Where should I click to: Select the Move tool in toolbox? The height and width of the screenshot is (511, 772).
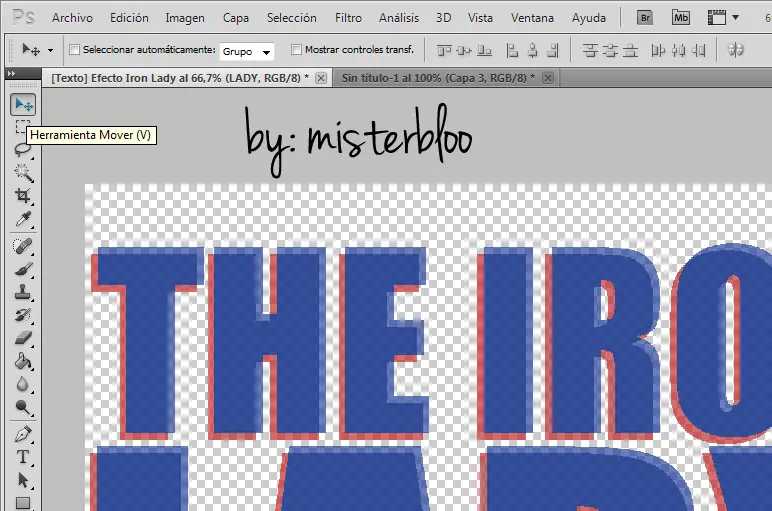tap(23, 104)
